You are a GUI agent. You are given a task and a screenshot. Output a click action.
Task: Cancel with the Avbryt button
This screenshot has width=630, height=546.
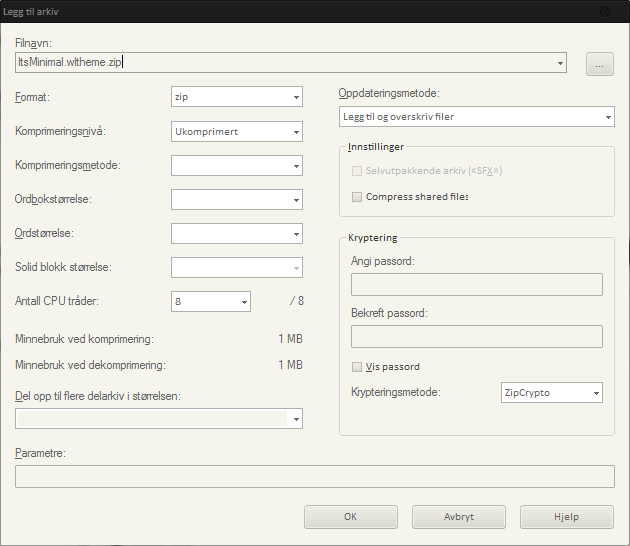[459, 517]
